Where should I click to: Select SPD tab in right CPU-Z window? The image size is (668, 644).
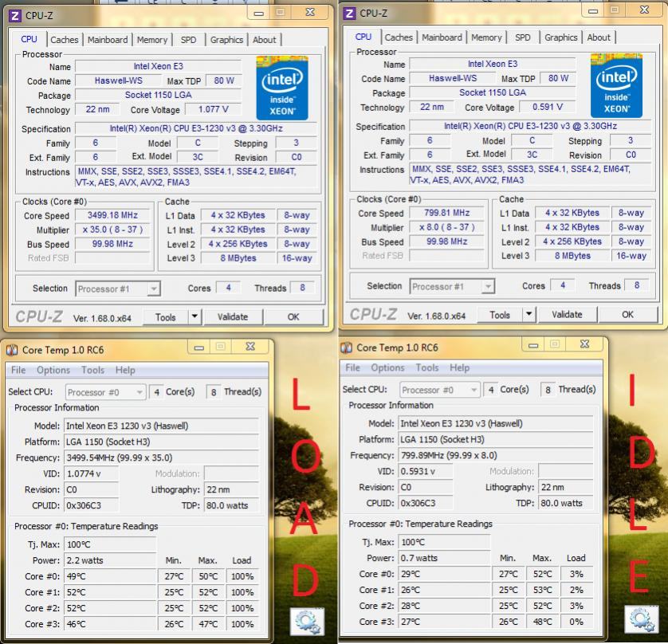point(523,37)
